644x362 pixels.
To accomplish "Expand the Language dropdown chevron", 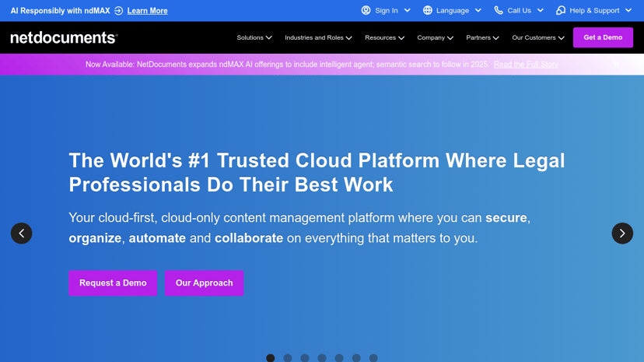I will click(478, 10).
